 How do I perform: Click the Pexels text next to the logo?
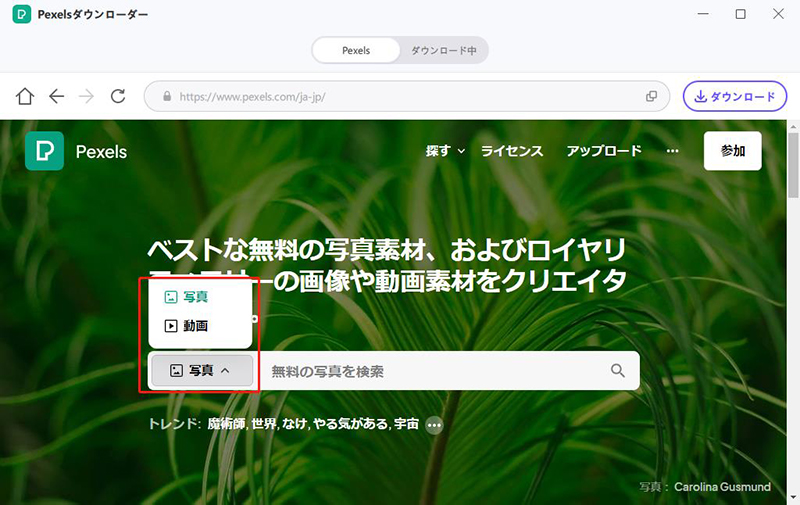coord(101,152)
